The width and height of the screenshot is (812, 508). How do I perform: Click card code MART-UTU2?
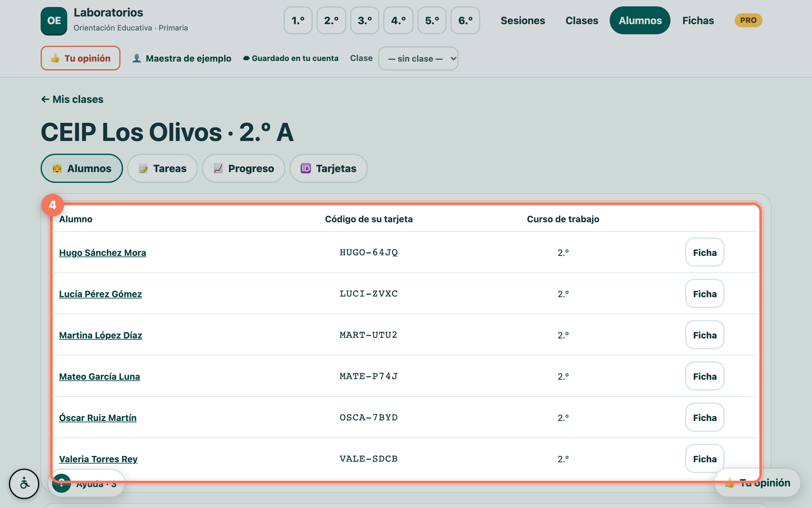369,335
